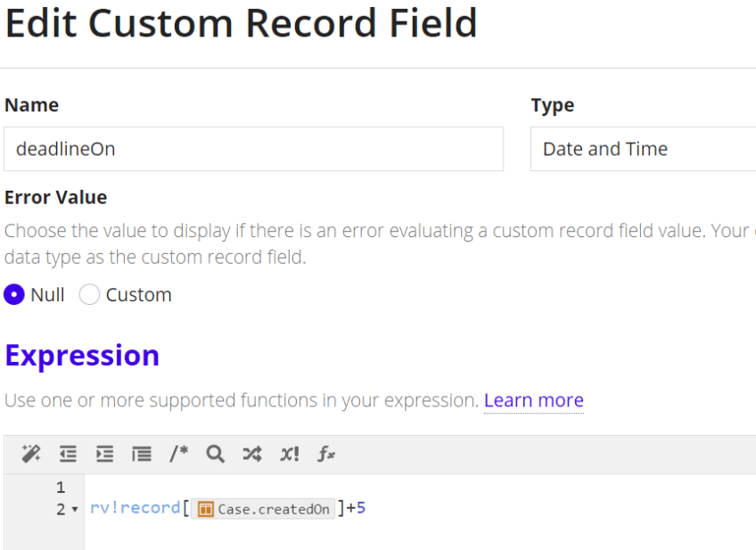
Task: Open function help via the fx icon
Action: click(x=325, y=454)
